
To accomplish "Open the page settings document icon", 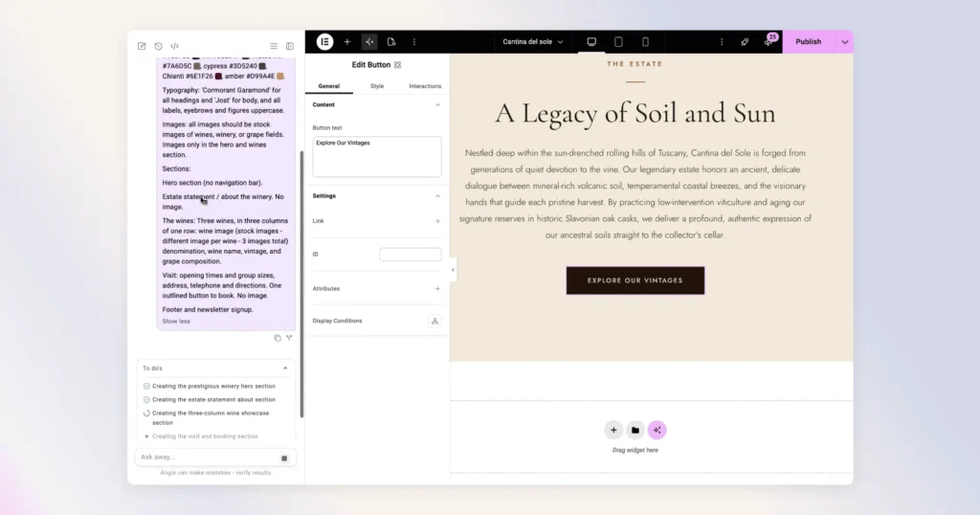I will pos(391,42).
